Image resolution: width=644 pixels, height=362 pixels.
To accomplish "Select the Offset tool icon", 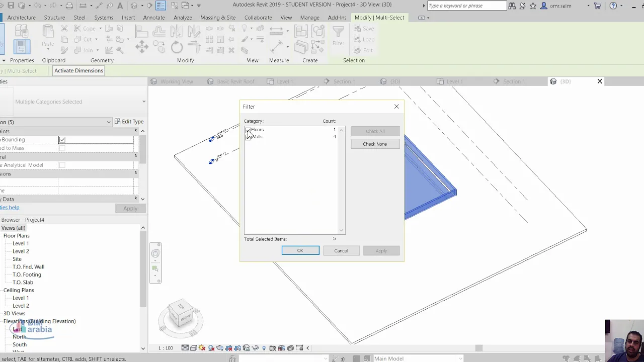I will pos(159,31).
